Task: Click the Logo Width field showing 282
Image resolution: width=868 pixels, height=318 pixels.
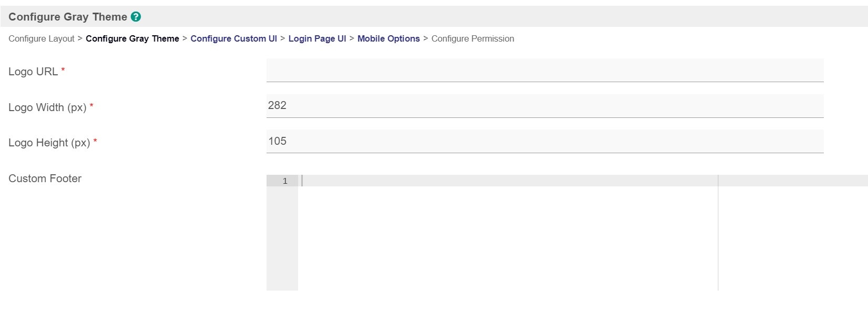Action: pyautogui.click(x=545, y=106)
